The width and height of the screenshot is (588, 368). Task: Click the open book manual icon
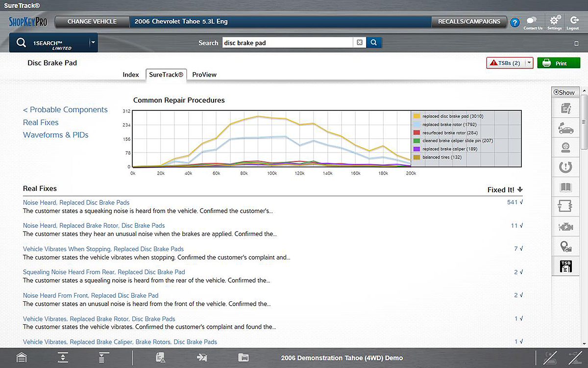click(x=565, y=187)
